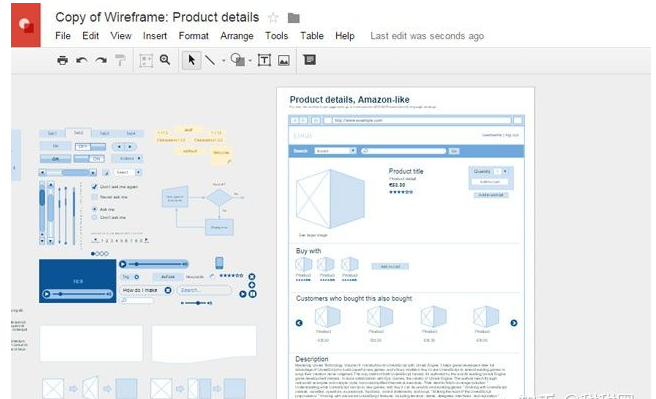Insert an Image from toolbar
The height and width of the screenshot is (399, 656).
pos(284,60)
